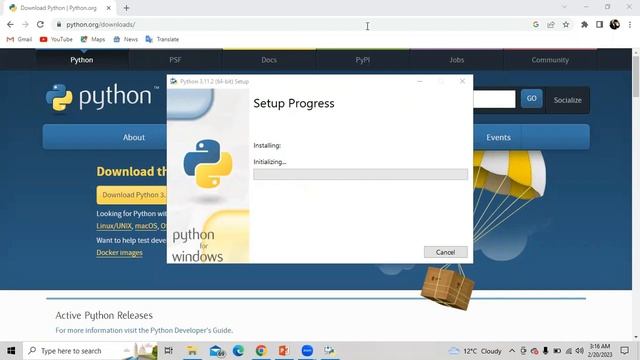Open the Translate bookmark

pos(162,39)
